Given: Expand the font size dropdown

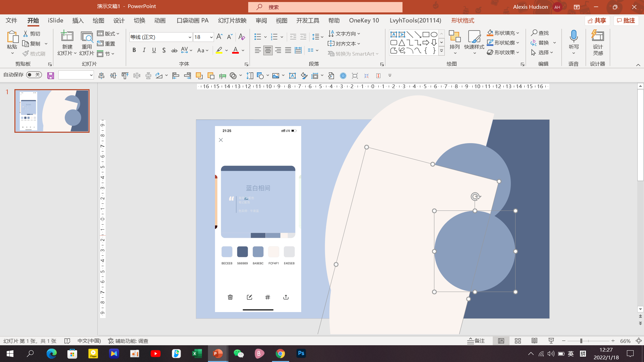Looking at the screenshot, I should click(x=211, y=37).
